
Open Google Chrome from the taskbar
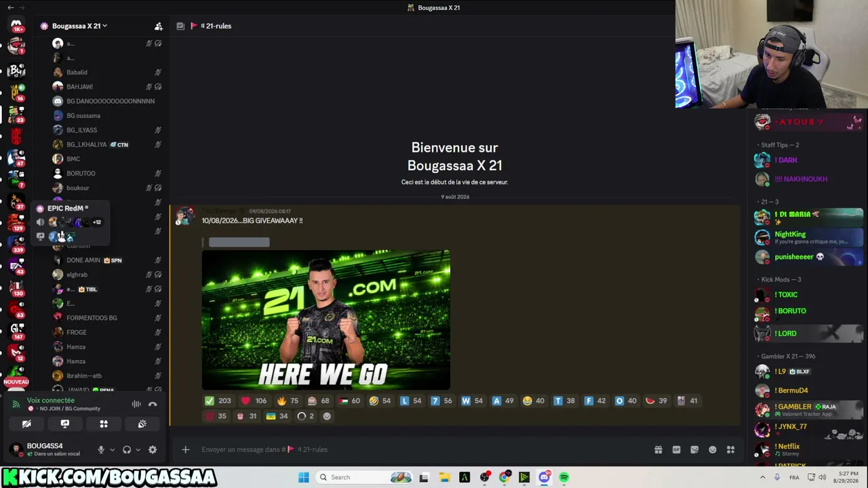[x=505, y=477]
